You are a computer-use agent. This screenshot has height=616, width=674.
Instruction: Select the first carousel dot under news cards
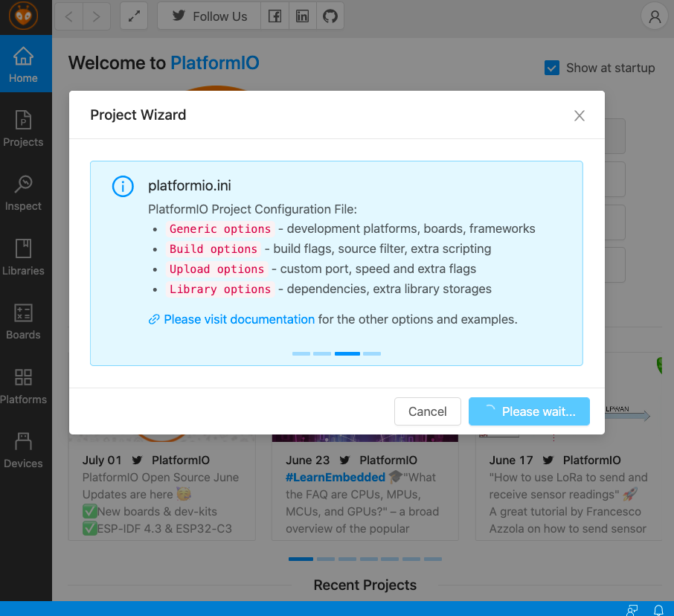coord(301,559)
